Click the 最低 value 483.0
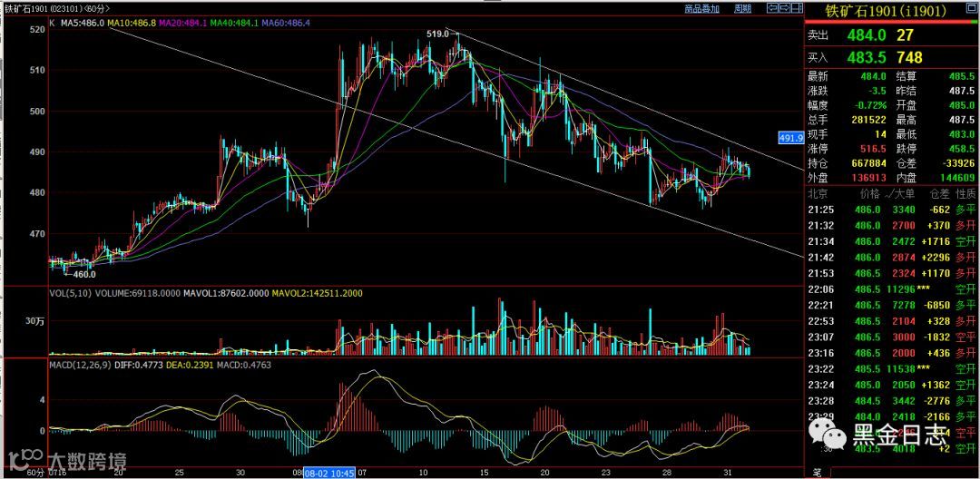This screenshot has height=479, width=980. pos(963,134)
